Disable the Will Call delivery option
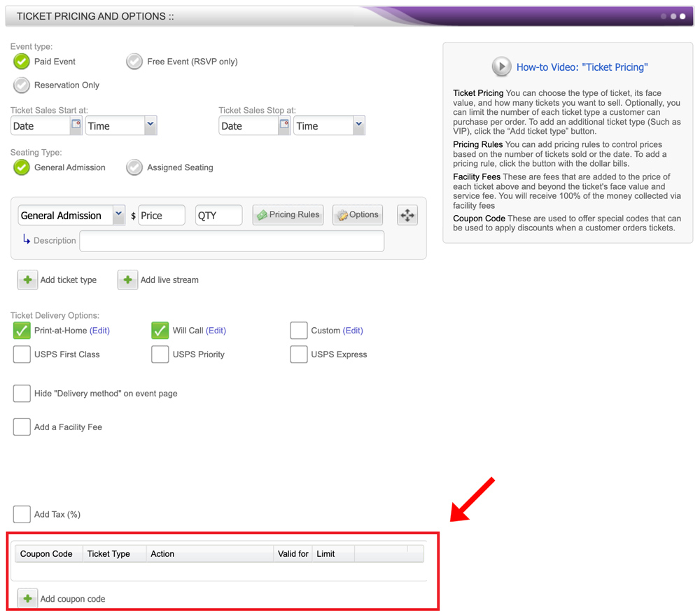The width and height of the screenshot is (700, 615). click(x=160, y=330)
